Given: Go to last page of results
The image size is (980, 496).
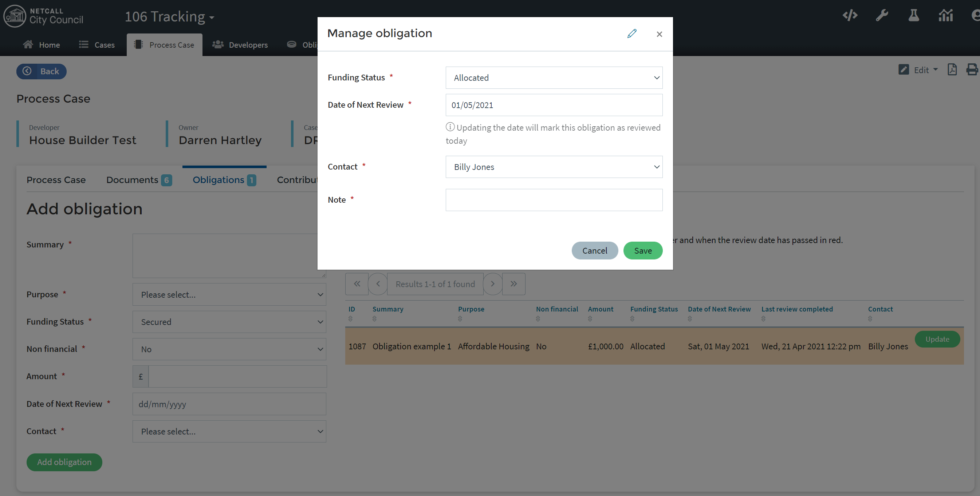Looking at the screenshot, I should click(x=513, y=284).
